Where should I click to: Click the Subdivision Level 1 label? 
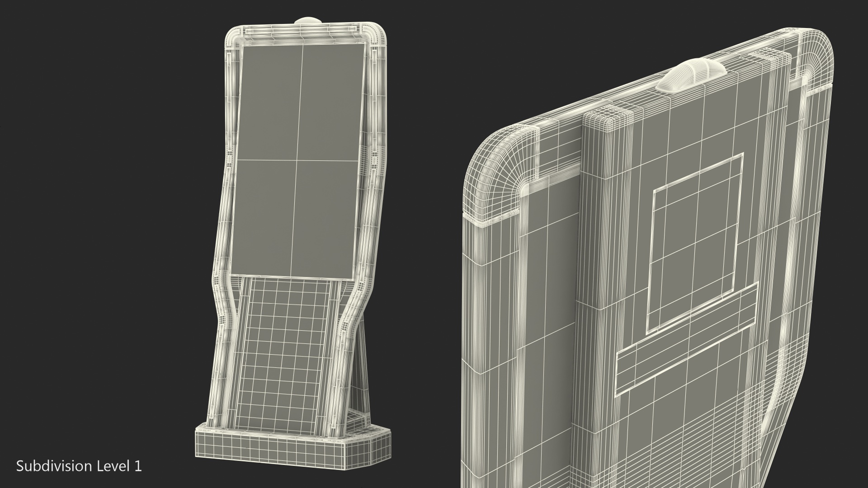coord(79,466)
